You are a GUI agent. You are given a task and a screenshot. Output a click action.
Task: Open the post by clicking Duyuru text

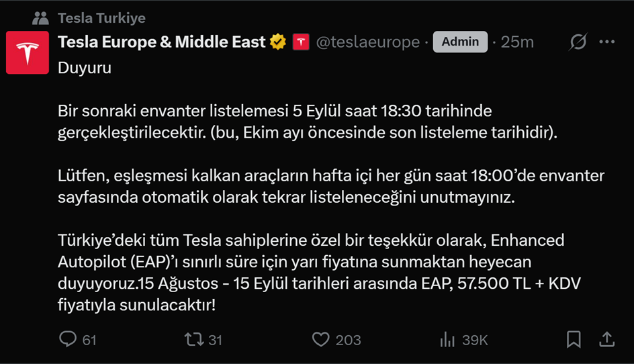85,69
